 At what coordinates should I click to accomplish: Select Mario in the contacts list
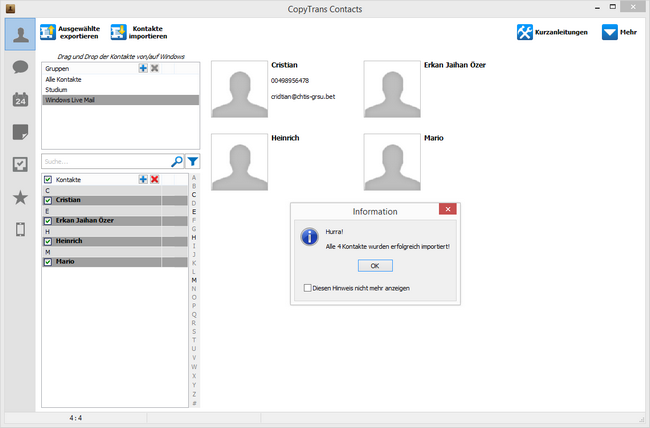(115, 262)
